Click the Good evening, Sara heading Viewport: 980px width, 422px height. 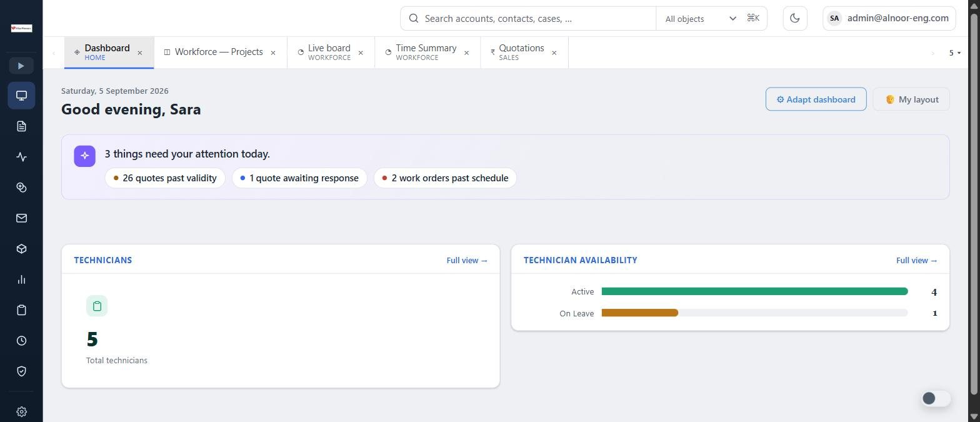[131, 109]
